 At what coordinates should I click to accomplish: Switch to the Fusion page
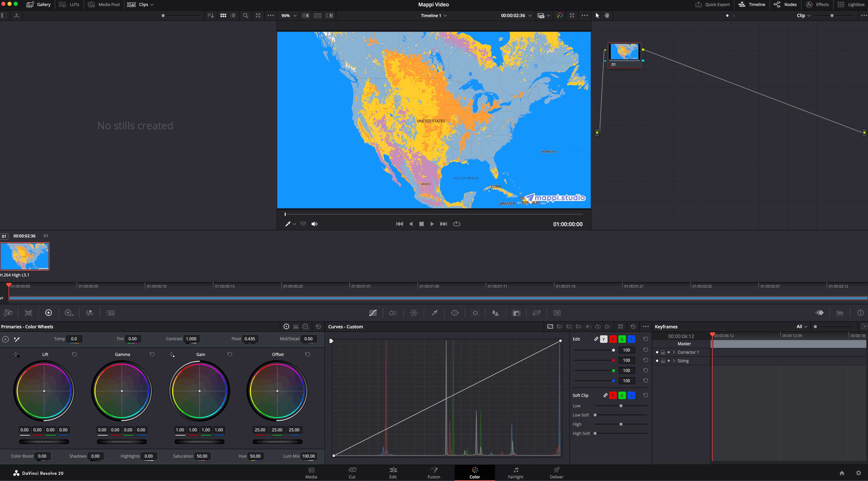pos(434,473)
